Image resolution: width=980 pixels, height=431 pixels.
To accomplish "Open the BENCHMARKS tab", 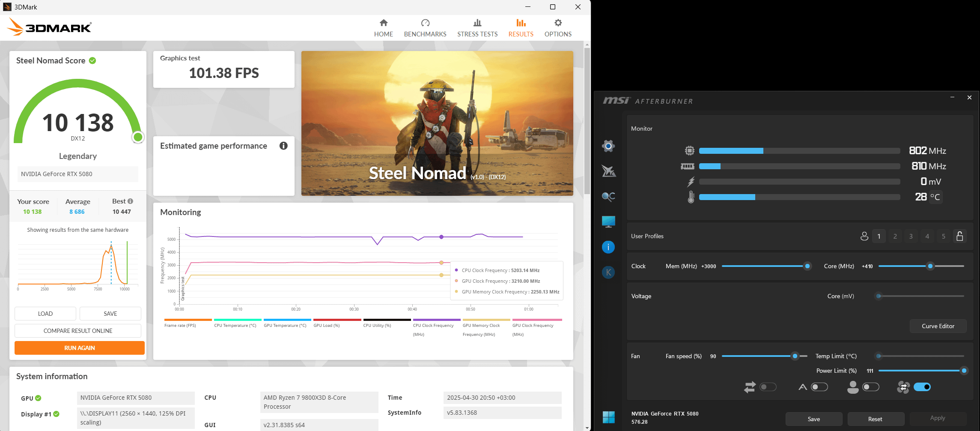I will 425,28.
